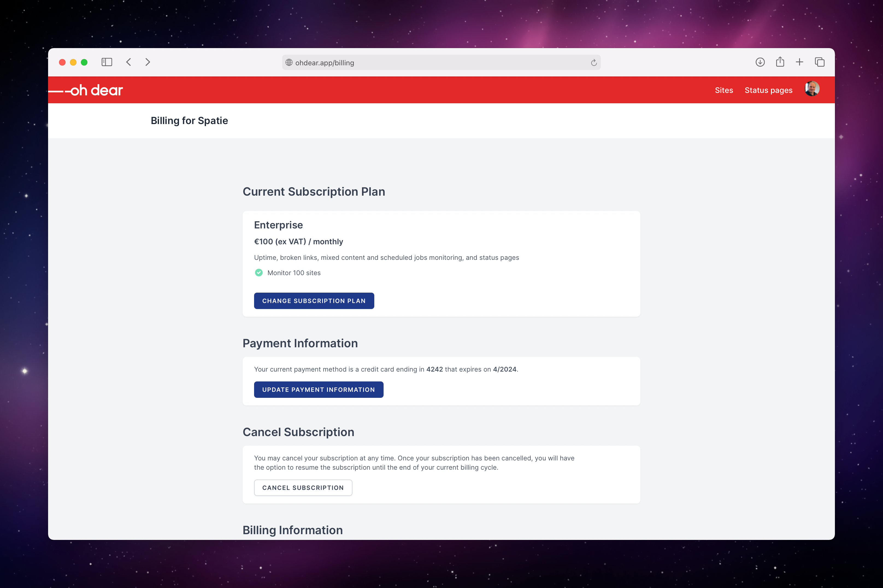
Task: Click Update Payment Information button
Action: pyautogui.click(x=319, y=390)
